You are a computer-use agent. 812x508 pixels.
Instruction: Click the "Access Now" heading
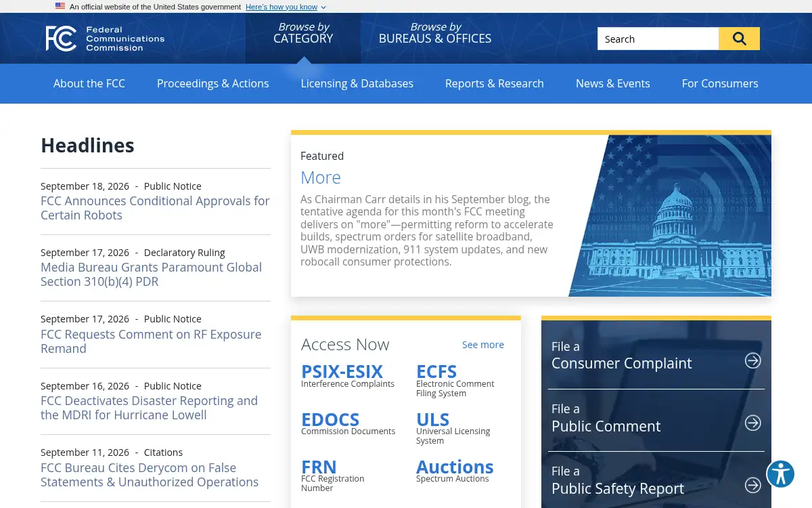(x=345, y=345)
